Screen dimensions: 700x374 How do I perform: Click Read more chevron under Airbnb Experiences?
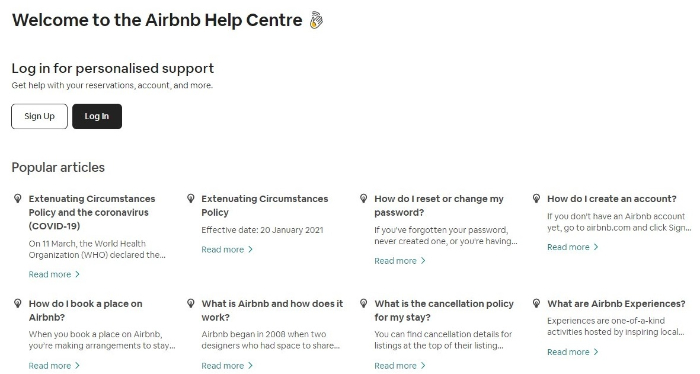click(596, 352)
